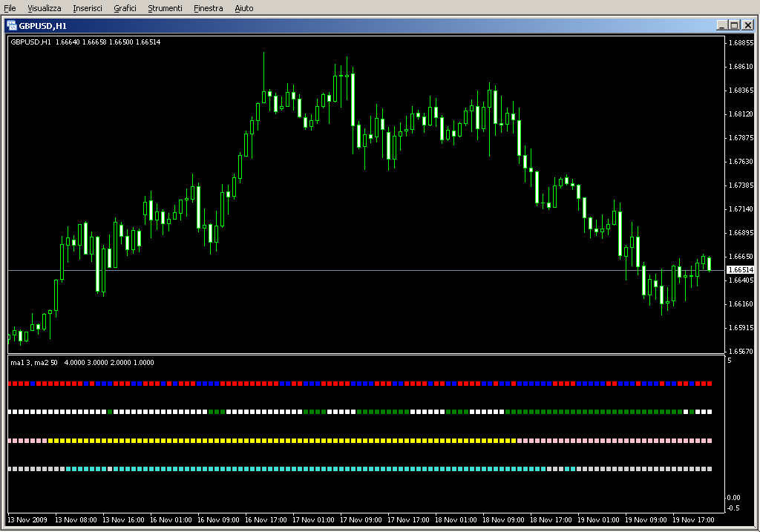
Task: Open the Finestra menu
Action: [208, 8]
